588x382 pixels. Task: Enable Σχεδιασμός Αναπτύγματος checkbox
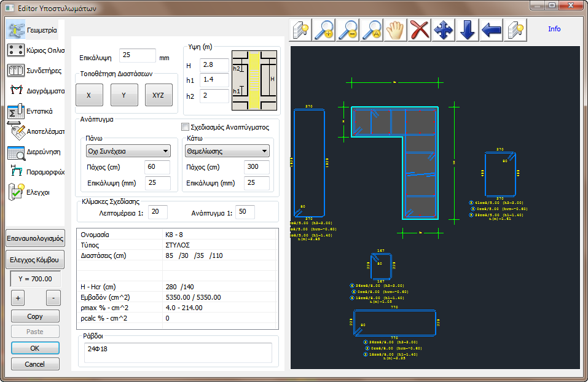[186, 127]
